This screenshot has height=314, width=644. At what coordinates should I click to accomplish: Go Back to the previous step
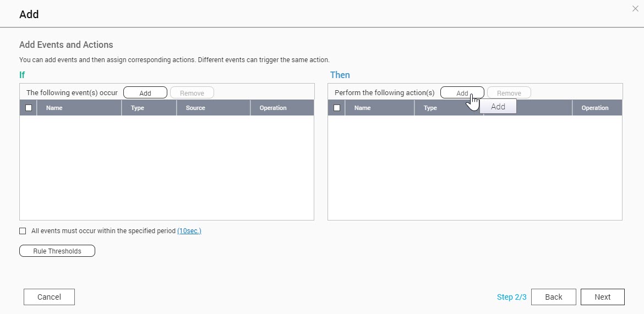[x=553, y=297]
